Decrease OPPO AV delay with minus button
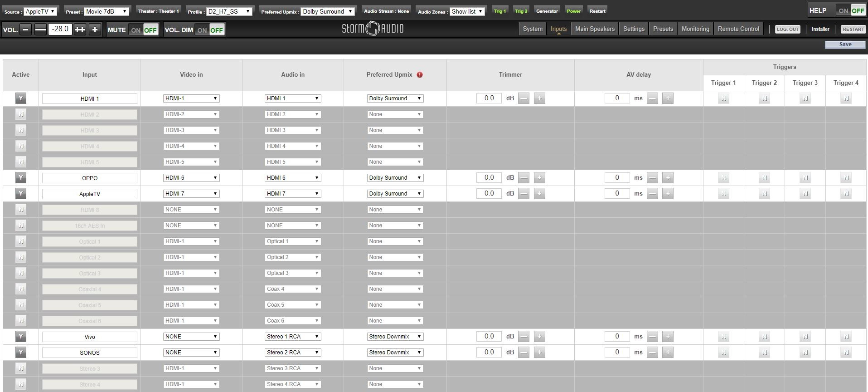This screenshot has height=392, width=868. click(652, 178)
